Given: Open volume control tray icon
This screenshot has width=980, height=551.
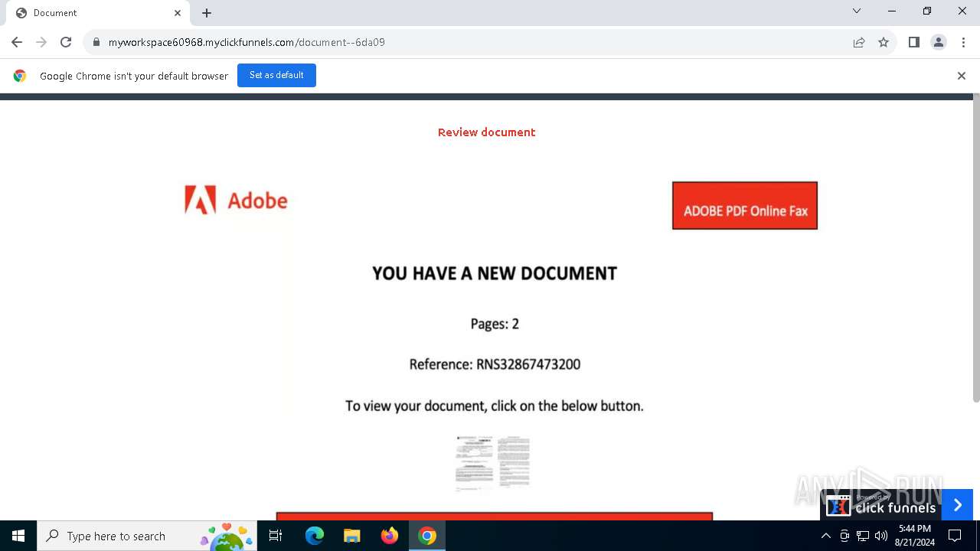Looking at the screenshot, I should click(x=881, y=536).
